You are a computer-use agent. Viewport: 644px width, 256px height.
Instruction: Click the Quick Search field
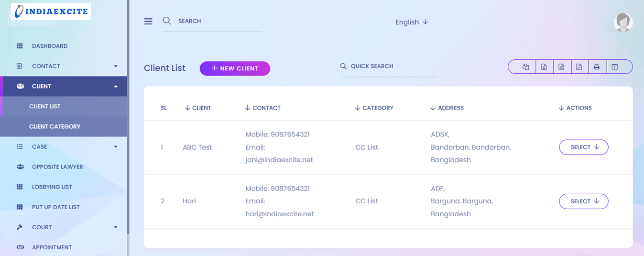click(388, 67)
